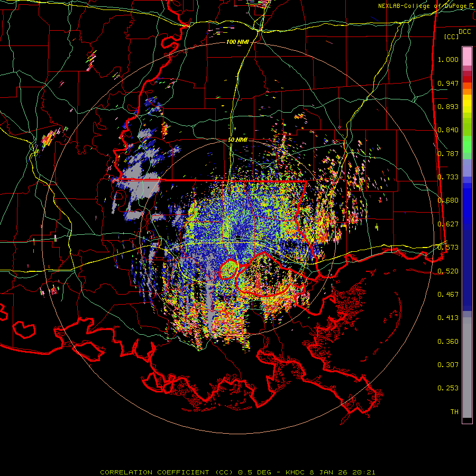Pick the pink color bar segment at top
The height and width of the screenshot is (476, 476).
pyautogui.click(x=467, y=57)
